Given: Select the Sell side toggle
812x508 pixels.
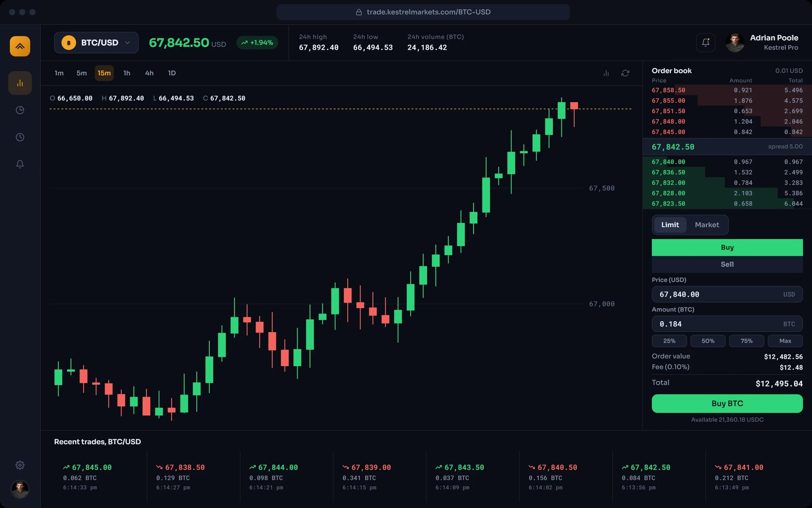Looking at the screenshot, I should pyautogui.click(x=727, y=264).
